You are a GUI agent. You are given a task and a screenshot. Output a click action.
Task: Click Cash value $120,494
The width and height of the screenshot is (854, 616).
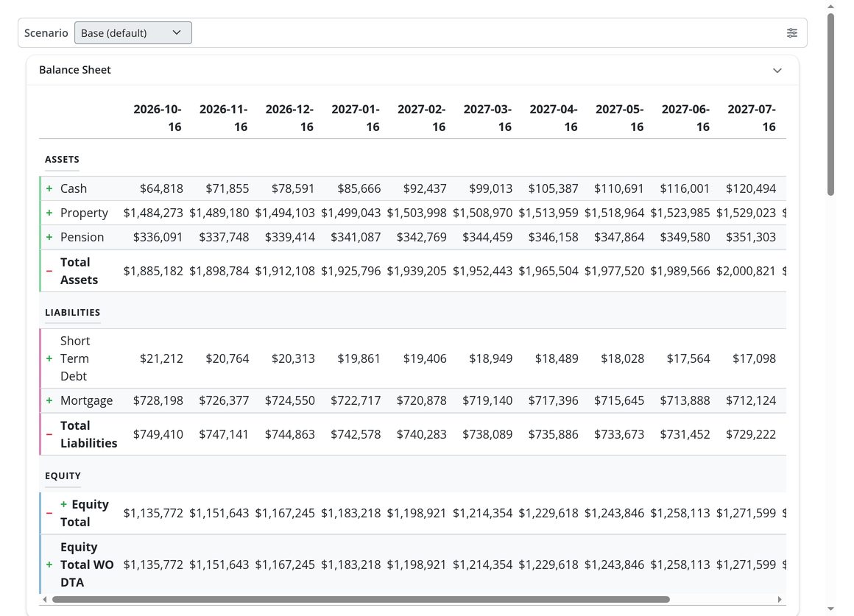(x=750, y=188)
